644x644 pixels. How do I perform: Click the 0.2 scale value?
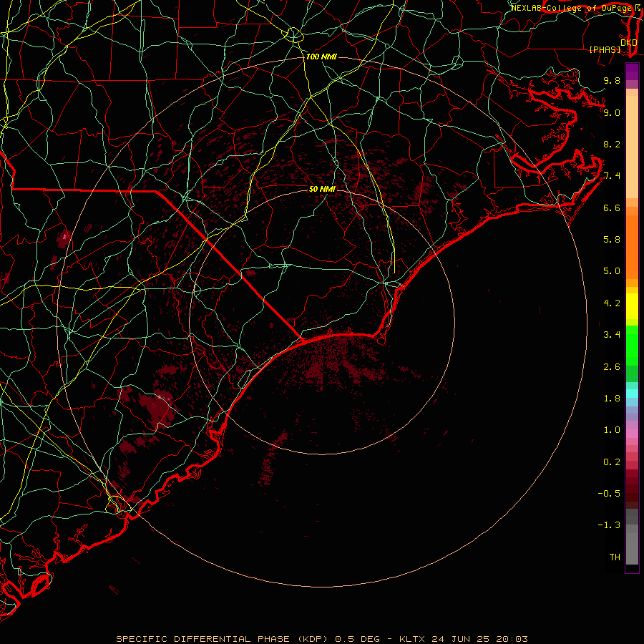(x=612, y=462)
